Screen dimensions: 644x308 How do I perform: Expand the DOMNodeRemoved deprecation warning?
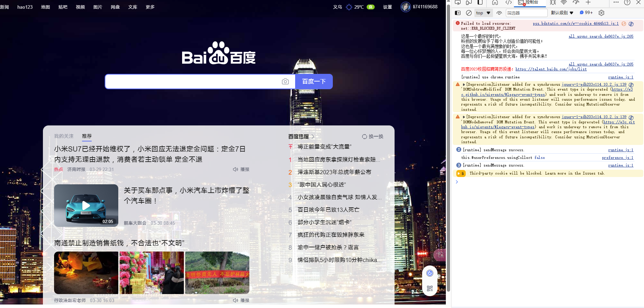point(464,117)
